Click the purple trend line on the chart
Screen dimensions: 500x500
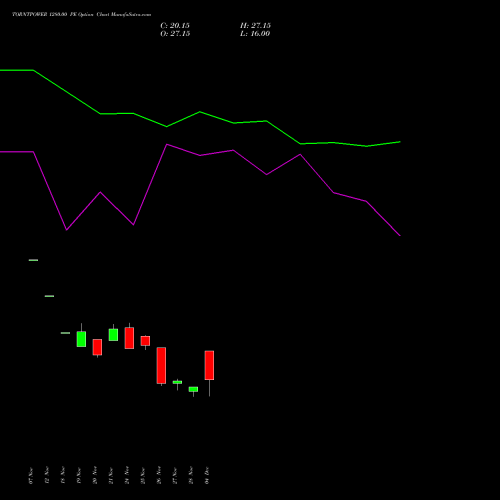coord(200,155)
